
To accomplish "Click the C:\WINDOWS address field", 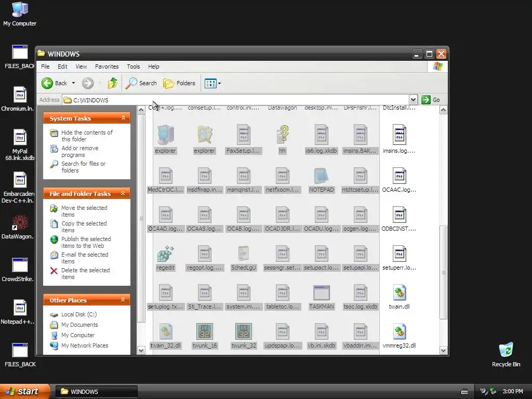I will [x=236, y=100].
